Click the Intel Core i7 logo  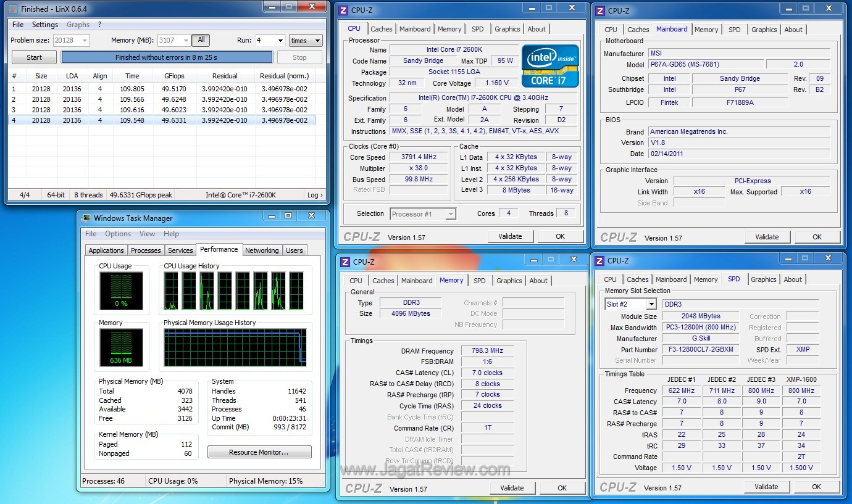pos(550,65)
